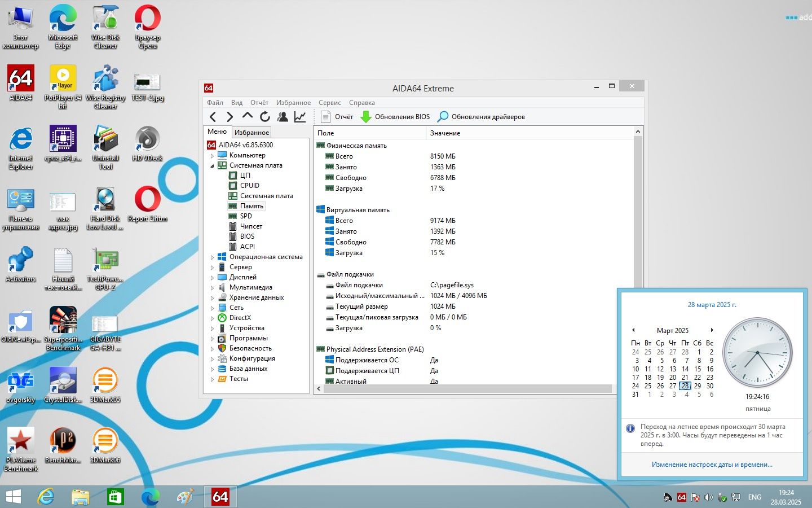Go back with AIDA64 toolbar left arrow
812x508 pixels.
coord(213,117)
